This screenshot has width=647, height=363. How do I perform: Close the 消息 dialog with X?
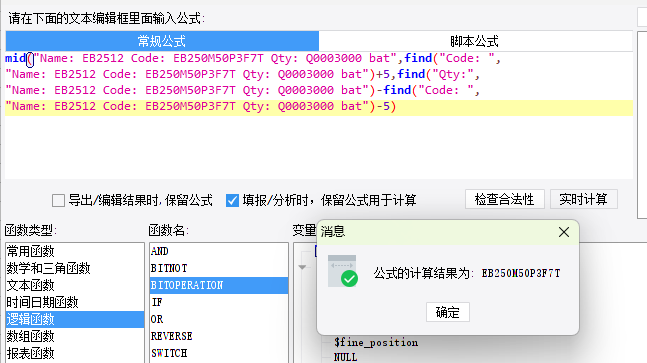(x=564, y=232)
